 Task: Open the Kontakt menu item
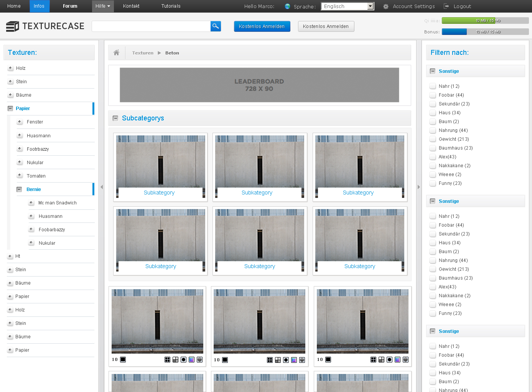point(131,6)
